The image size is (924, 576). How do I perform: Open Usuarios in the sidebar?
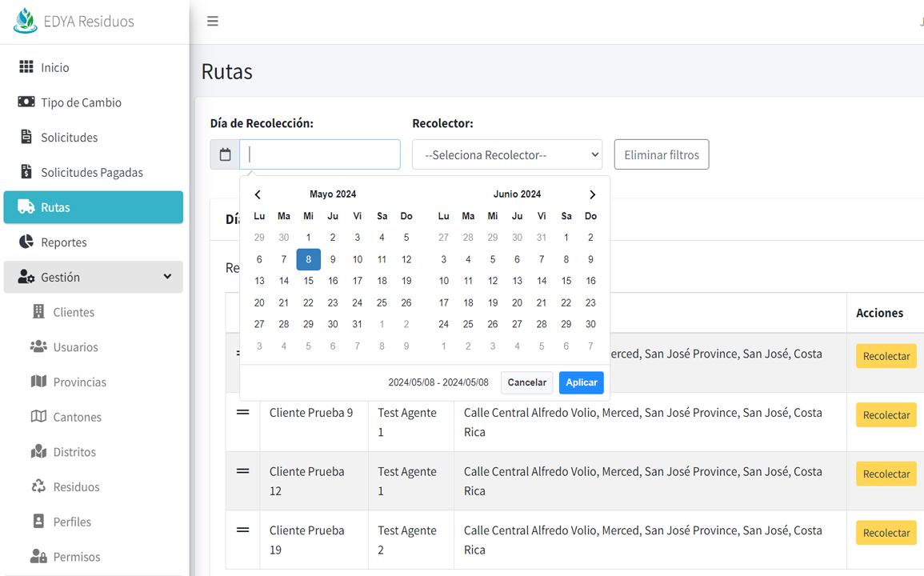point(75,347)
